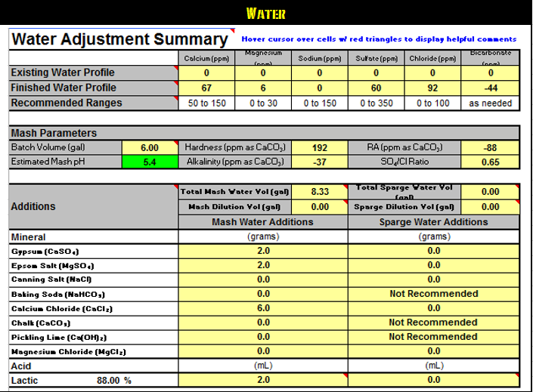Select Epsom Salt mash water addition cell
This screenshot has width=533, height=392.
click(263, 265)
